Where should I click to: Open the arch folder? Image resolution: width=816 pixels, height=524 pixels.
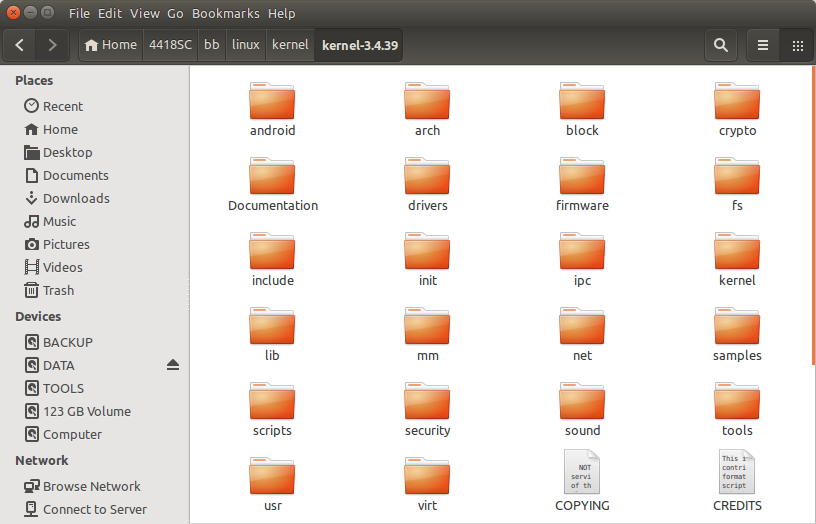coord(427,105)
